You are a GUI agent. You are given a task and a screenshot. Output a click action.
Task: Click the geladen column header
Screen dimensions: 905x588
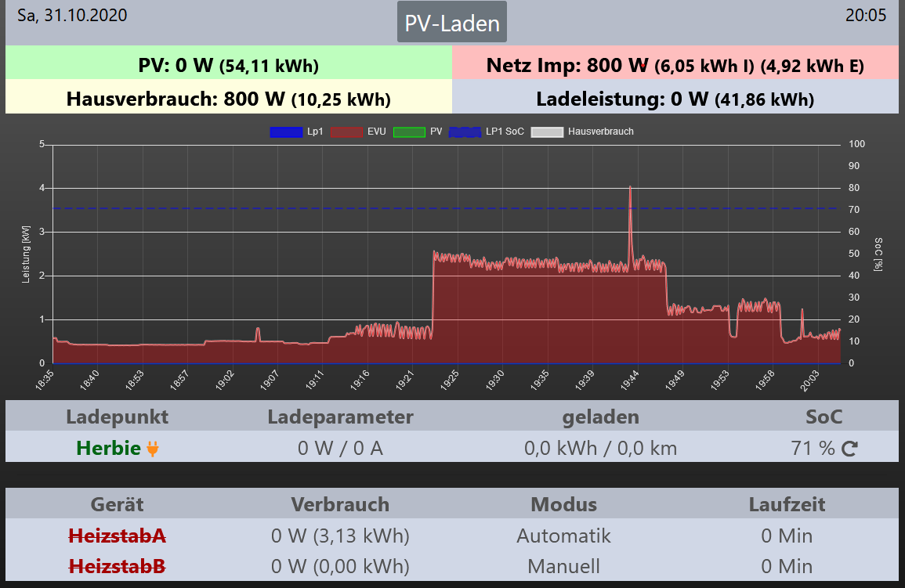point(600,417)
